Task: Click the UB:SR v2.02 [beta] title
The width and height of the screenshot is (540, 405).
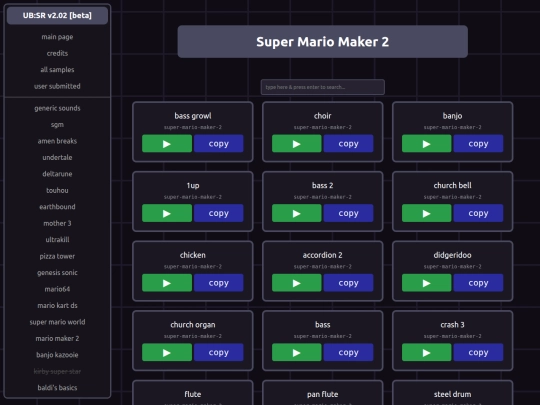Action: (x=57, y=15)
